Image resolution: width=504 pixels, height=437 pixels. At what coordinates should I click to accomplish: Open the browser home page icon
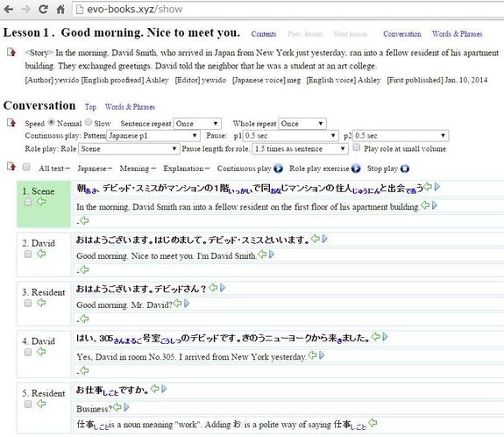click(x=60, y=9)
